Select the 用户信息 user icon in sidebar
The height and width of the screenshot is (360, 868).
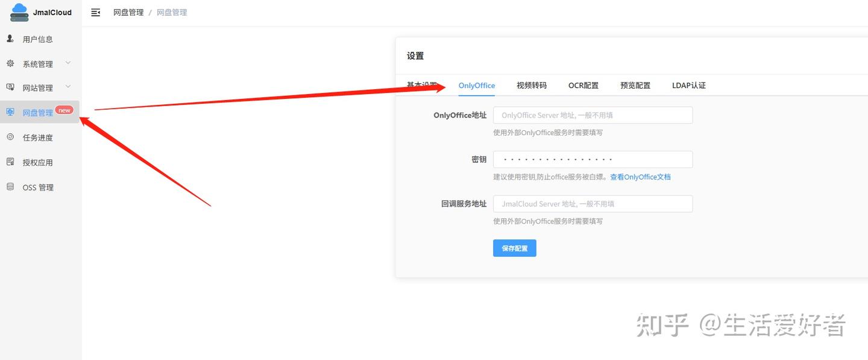coord(10,39)
